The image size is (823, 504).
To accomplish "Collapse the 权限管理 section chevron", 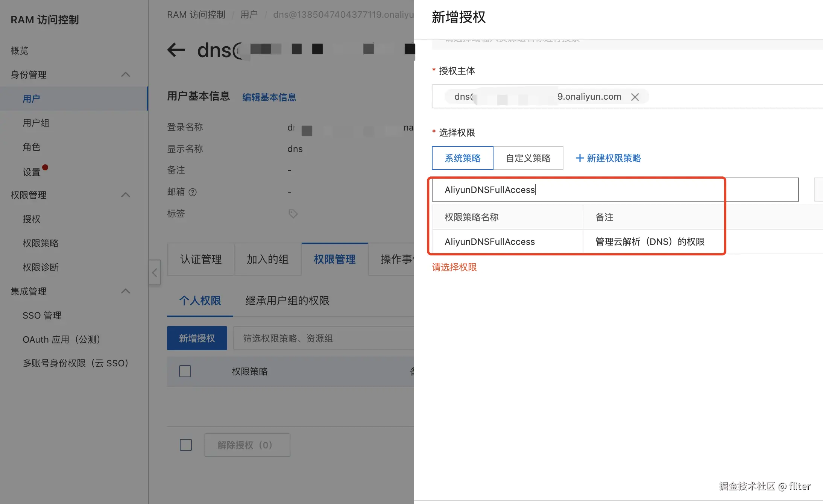I will coord(126,195).
